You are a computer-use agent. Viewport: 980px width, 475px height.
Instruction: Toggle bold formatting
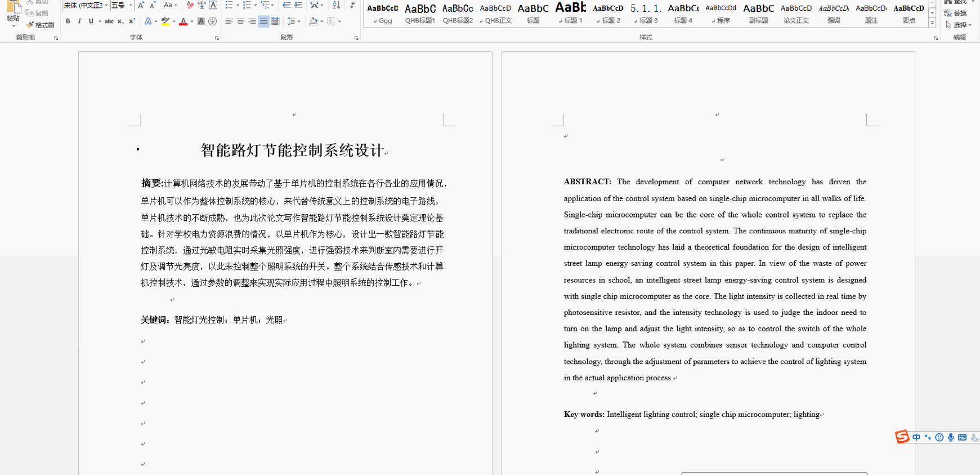(x=68, y=21)
